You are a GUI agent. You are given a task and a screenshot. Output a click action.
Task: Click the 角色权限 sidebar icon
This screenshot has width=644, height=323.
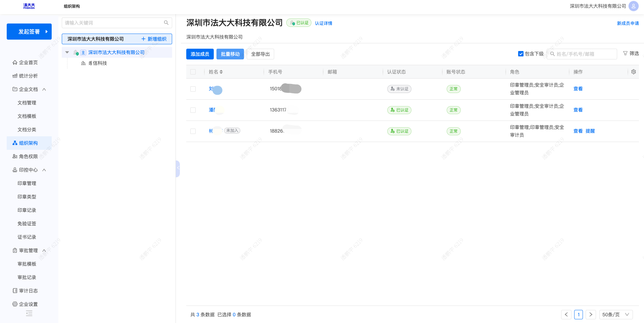[x=15, y=156]
